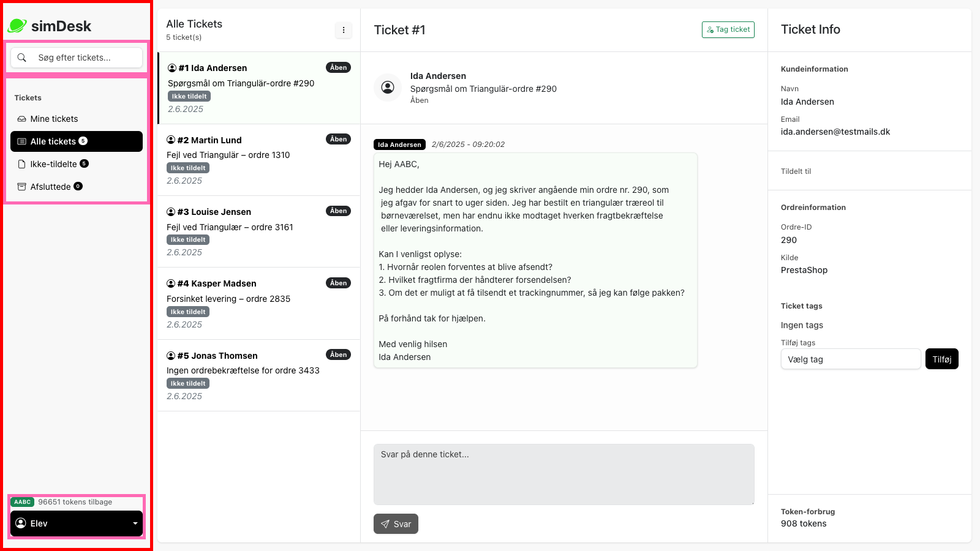Open the three-dot menu above the ticket list
This screenshot has height=551, width=980.
[x=344, y=29]
